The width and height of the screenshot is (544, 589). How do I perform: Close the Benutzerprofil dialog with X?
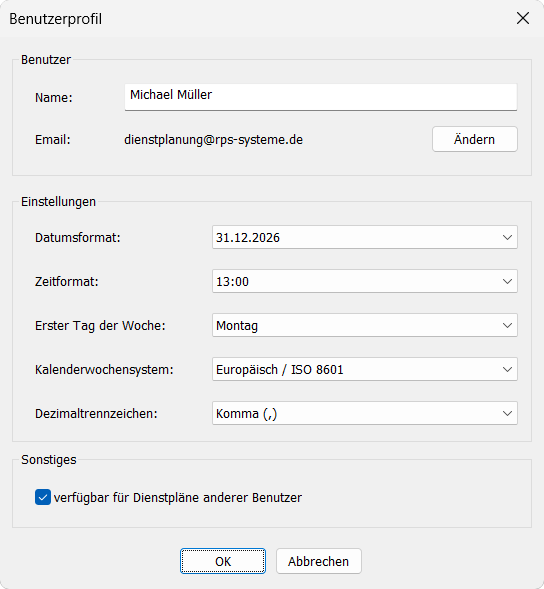pos(523,18)
